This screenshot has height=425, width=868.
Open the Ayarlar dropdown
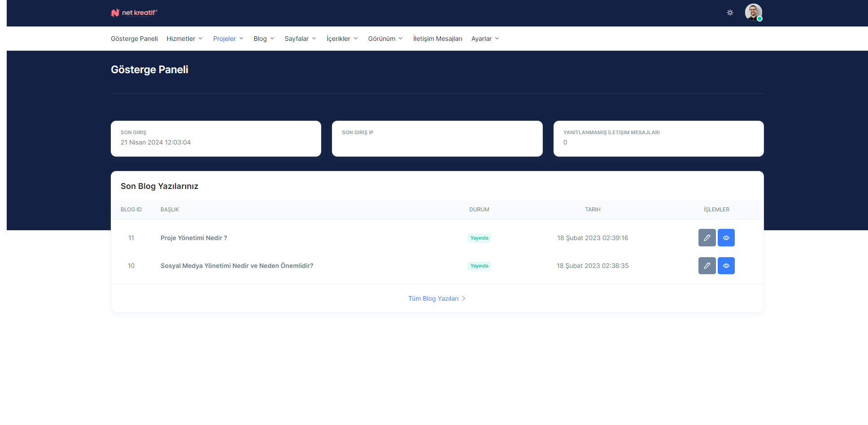pos(485,39)
